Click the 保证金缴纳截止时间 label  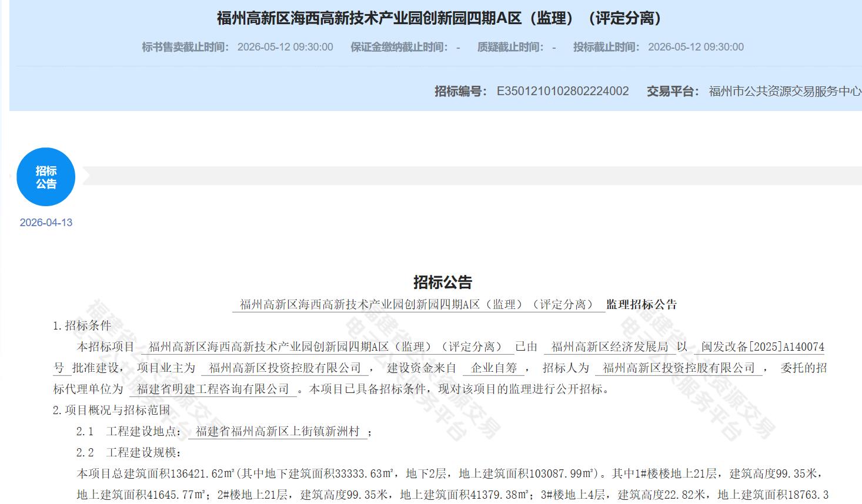[x=399, y=47]
